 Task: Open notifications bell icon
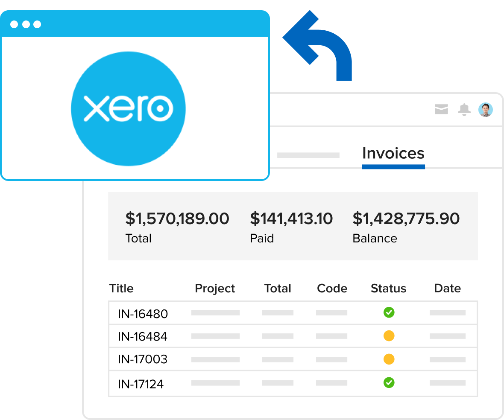pos(464,110)
